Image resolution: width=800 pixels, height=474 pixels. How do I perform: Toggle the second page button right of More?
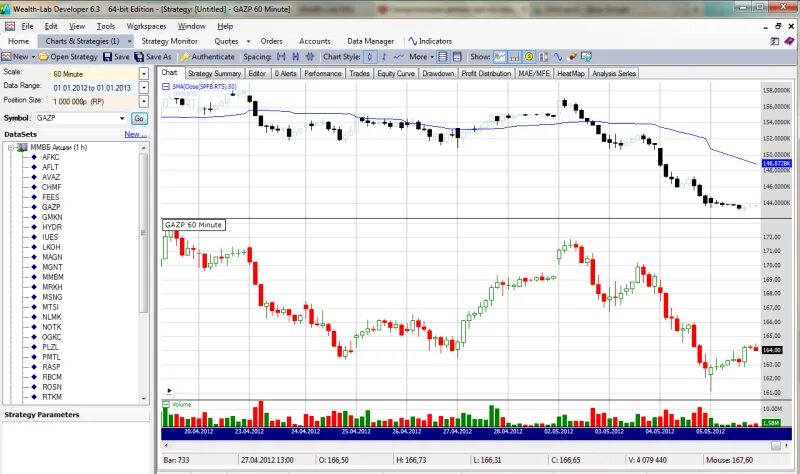click(457, 57)
